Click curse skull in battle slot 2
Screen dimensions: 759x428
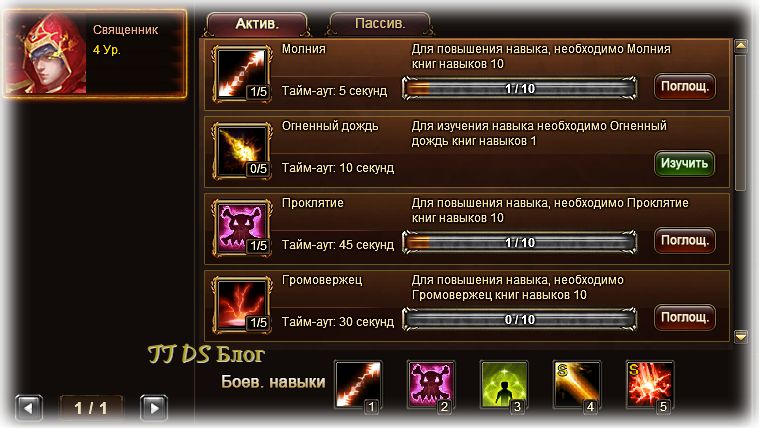[431, 385]
